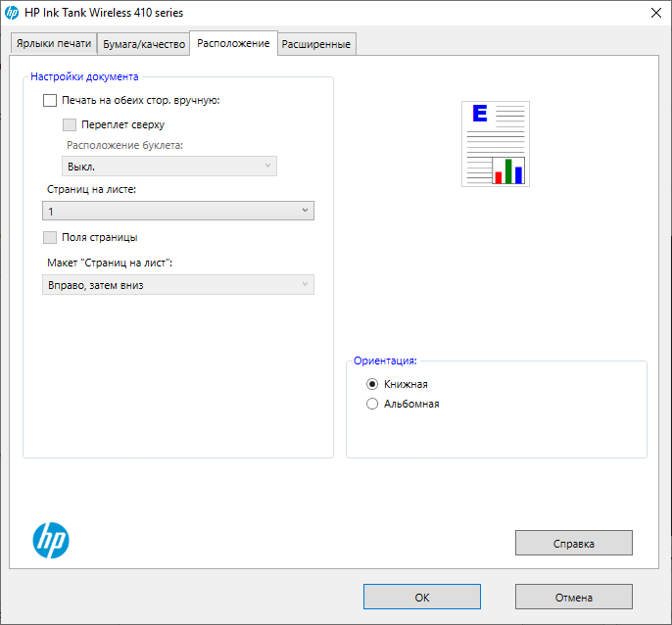The image size is (672, 625).
Task: Open the 'Расположение буклета' dropdown showing Выкл.
Action: click(169, 167)
